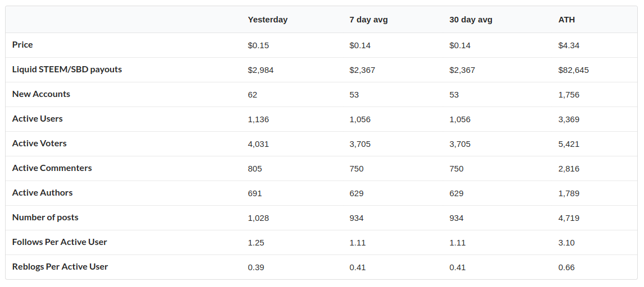Click the Active Users row label
Image resolution: width=644 pixels, height=287 pixels.
pyautogui.click(x=38, y=118)
